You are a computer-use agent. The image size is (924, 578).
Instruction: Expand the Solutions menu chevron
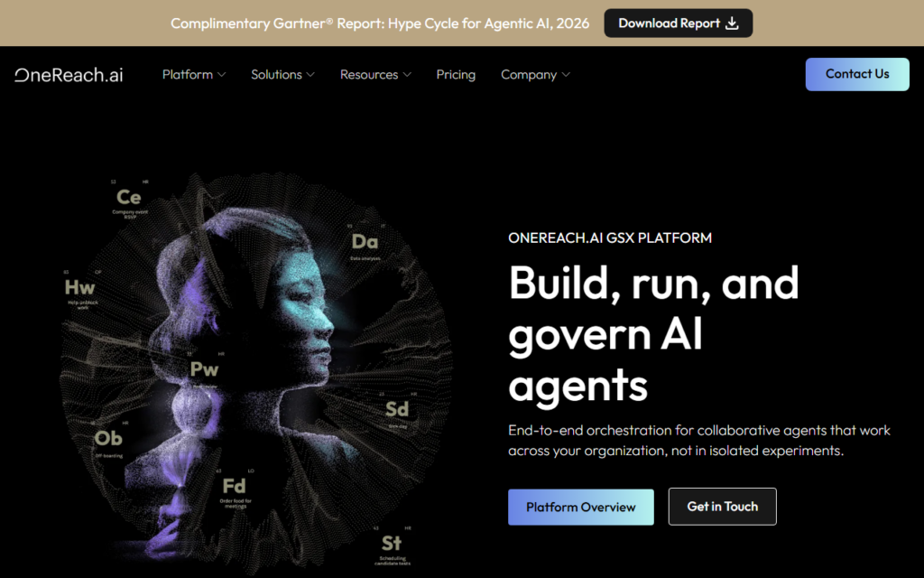pyautogui.click(x=310, y=75)
